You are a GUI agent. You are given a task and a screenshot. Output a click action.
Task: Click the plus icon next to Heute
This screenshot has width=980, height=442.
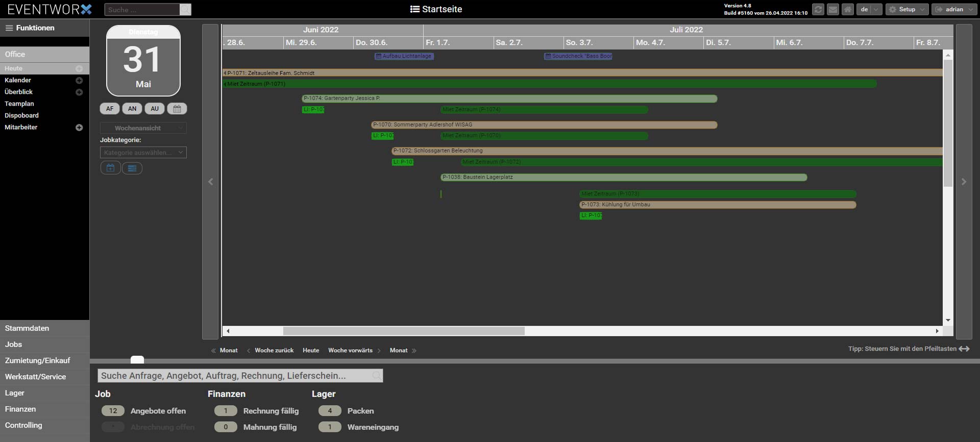coord(79,68)
